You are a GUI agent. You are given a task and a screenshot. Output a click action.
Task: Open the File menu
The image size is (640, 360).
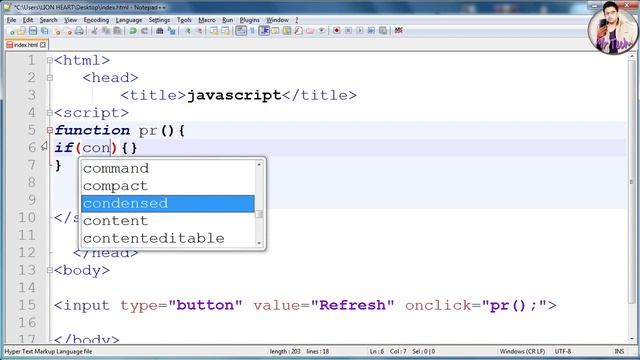(11, 20)
